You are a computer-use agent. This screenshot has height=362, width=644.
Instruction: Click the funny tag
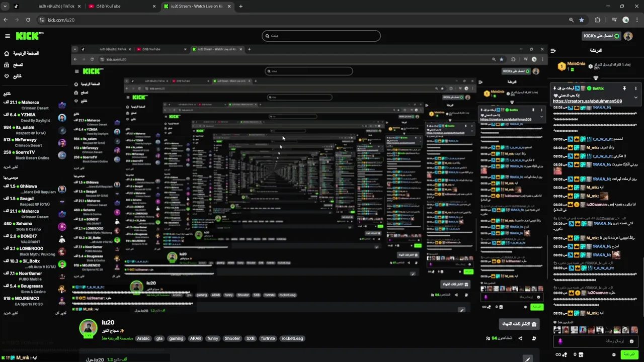pos(213,338)
